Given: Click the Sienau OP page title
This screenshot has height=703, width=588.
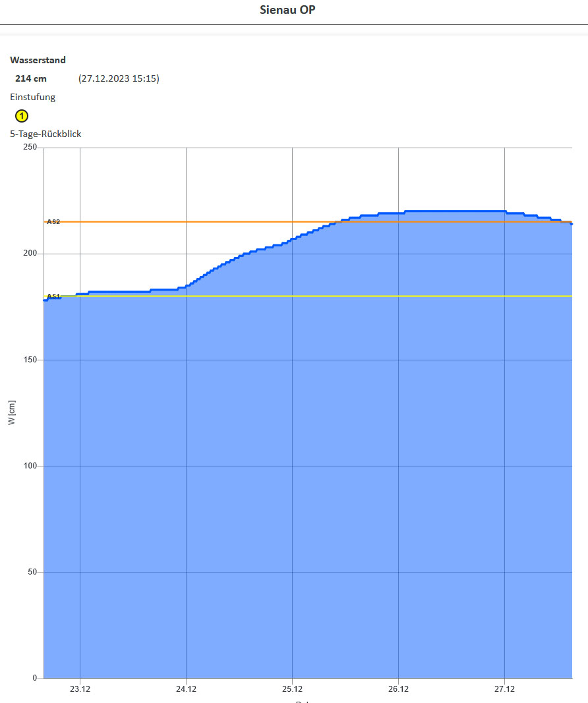Looking at the screenshot, I should click(287, 10).
